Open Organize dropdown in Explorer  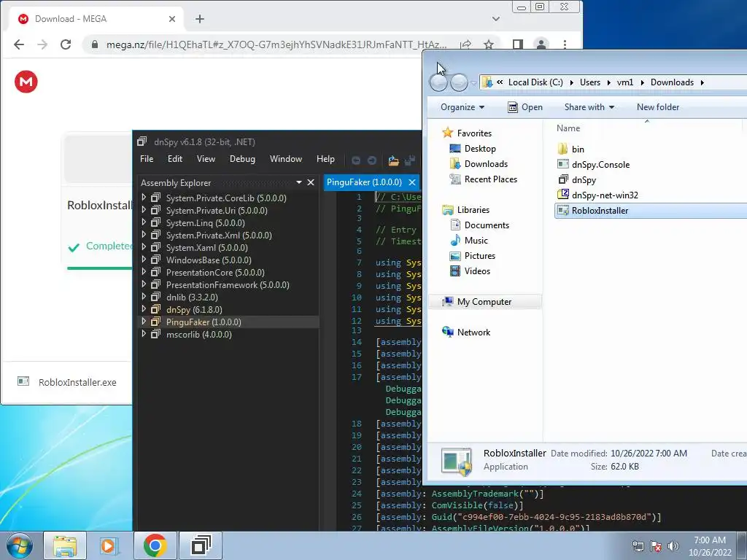[462, 107]
